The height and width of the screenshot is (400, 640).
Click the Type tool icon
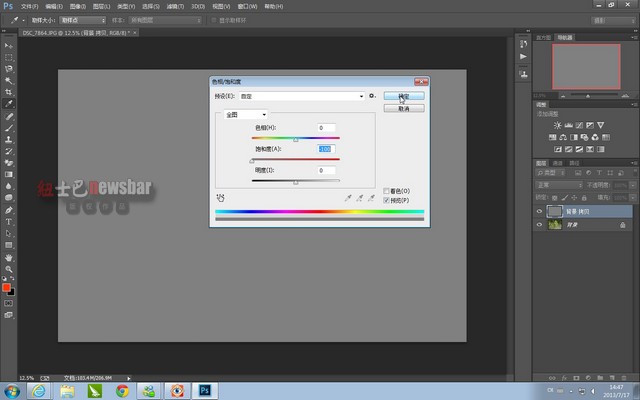pos(9,221)
